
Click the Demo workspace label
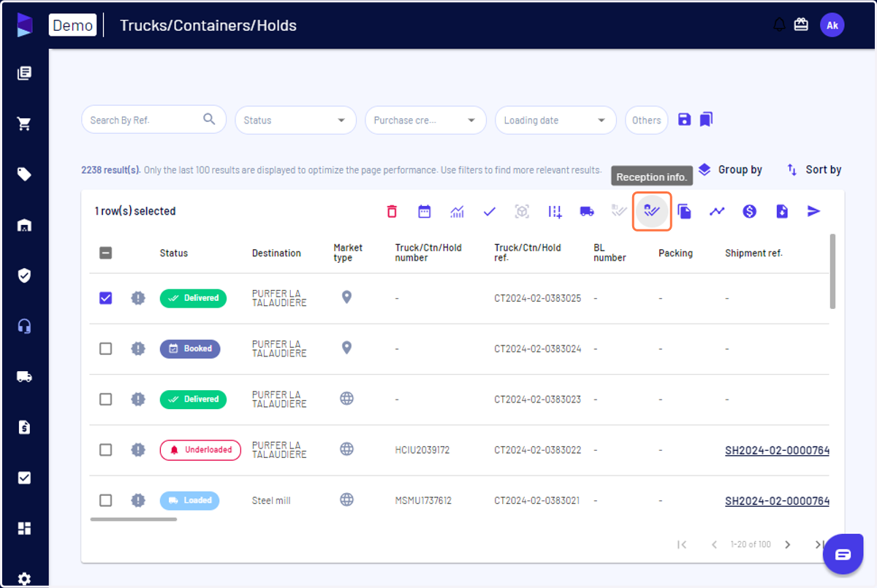[72, 25]
